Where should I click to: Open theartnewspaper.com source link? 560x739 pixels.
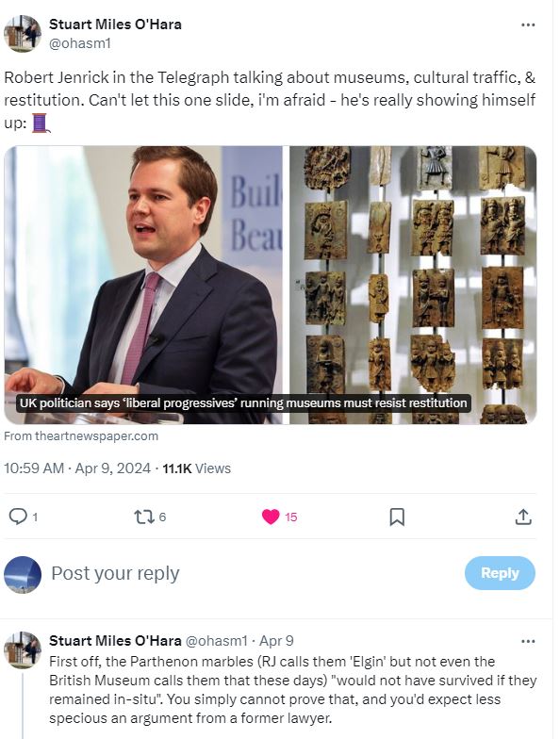coord(81,435)
